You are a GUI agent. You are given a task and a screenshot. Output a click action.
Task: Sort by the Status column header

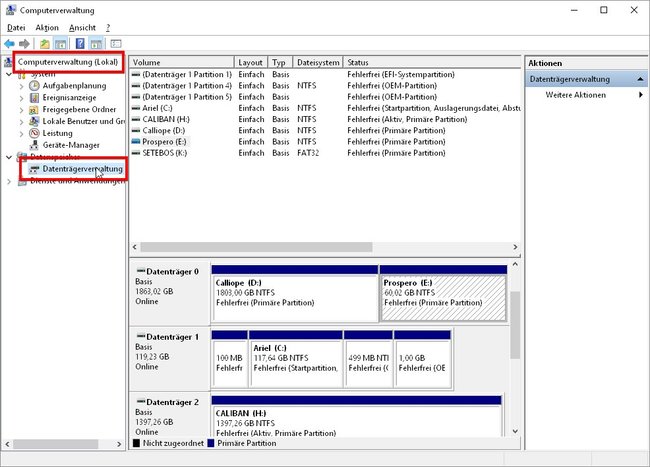432,63
